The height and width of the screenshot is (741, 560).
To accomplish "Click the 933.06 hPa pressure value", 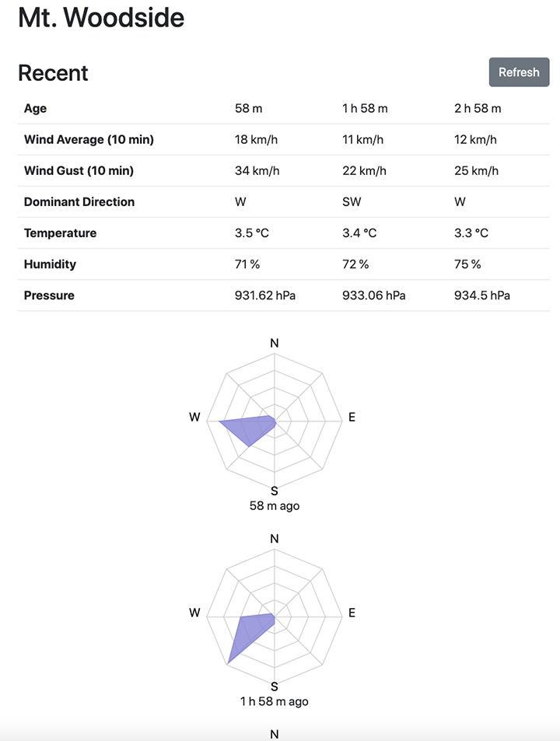I will coord(374,295).
